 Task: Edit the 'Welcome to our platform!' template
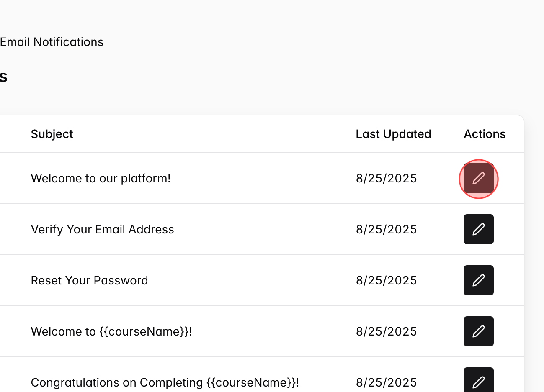(x=478, y=179)
